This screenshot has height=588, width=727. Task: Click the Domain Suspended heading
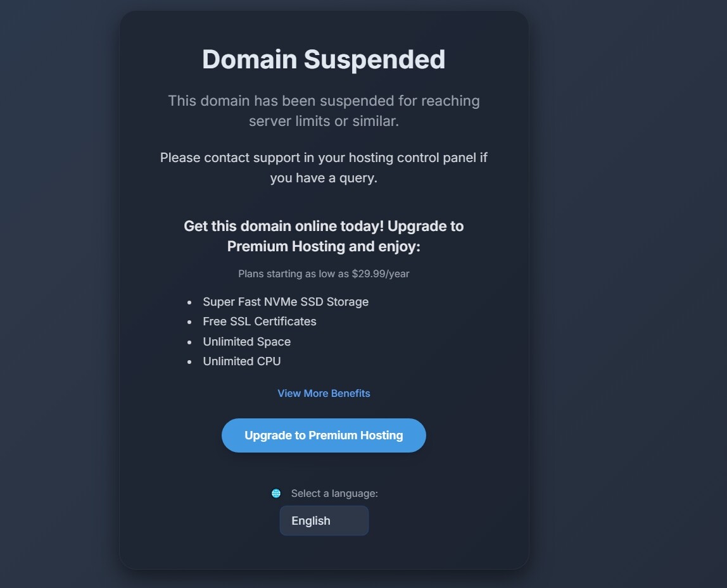[x=324, y=59]
